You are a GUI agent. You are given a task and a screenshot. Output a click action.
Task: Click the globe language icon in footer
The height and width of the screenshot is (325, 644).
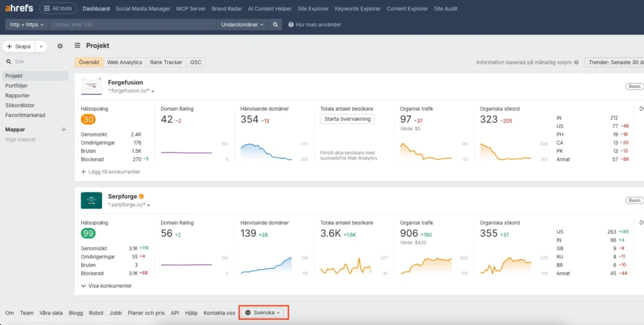[248, 312]
